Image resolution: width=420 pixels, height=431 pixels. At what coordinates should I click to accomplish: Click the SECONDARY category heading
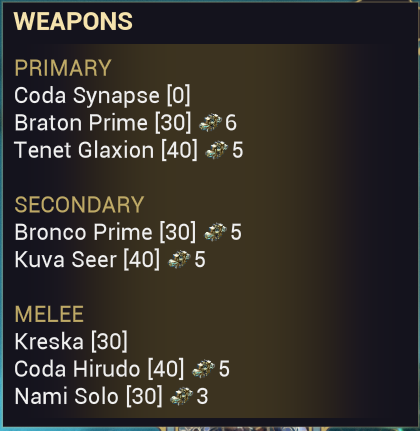click(x=79, y=205)
